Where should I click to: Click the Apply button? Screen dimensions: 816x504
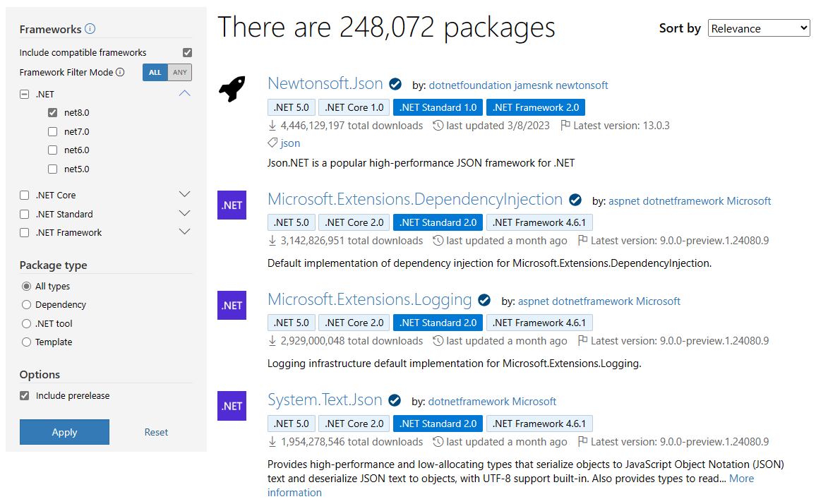(x=64, y=431)
